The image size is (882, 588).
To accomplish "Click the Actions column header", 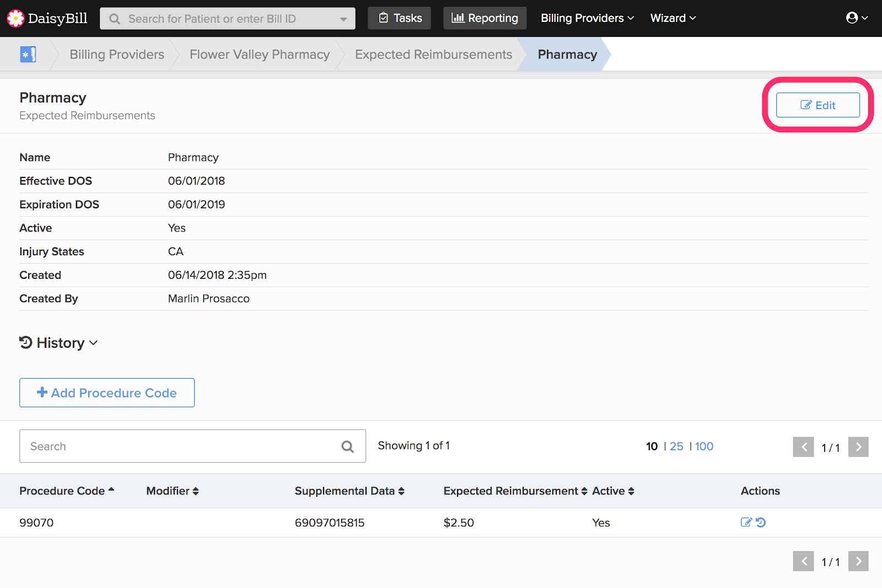I will [760, 490].
